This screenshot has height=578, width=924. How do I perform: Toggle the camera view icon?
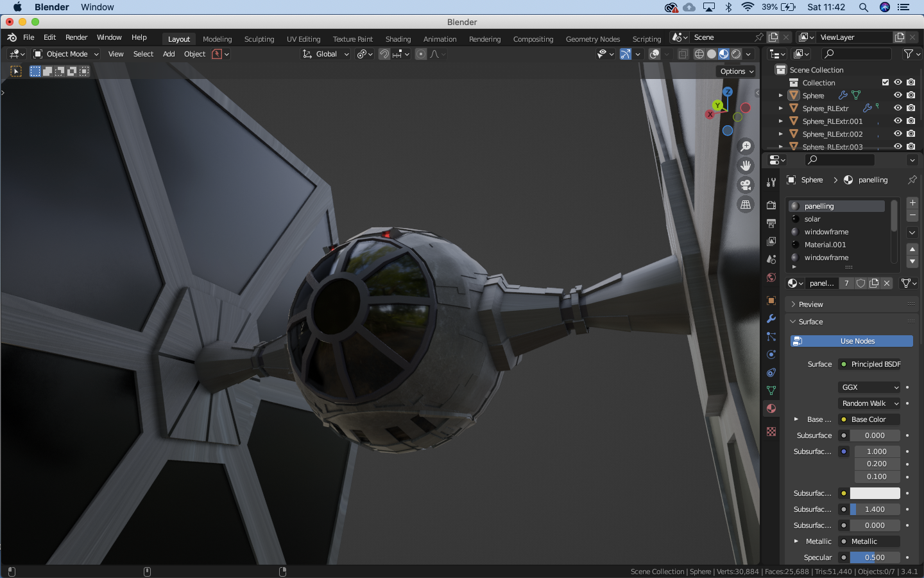[746, 185]
